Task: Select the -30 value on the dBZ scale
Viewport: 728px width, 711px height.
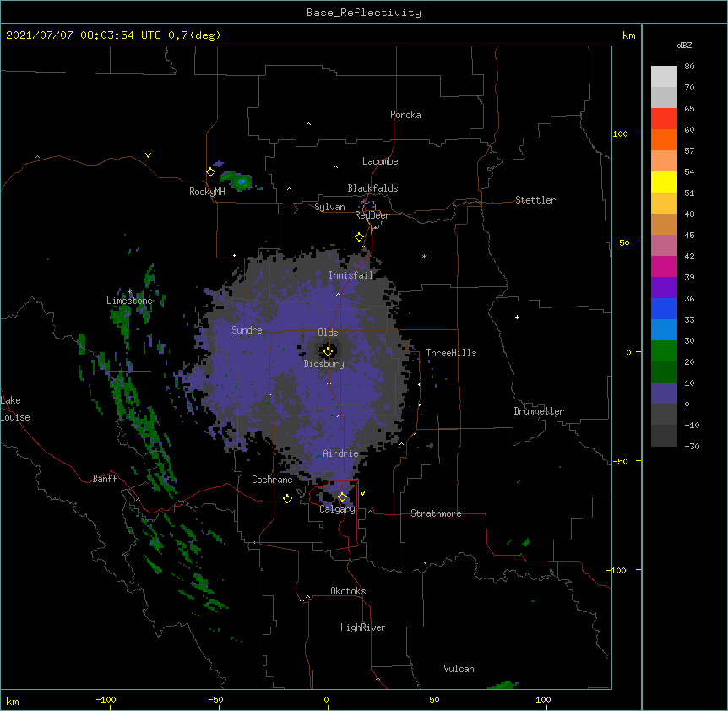Action: [x=692, y=446]
